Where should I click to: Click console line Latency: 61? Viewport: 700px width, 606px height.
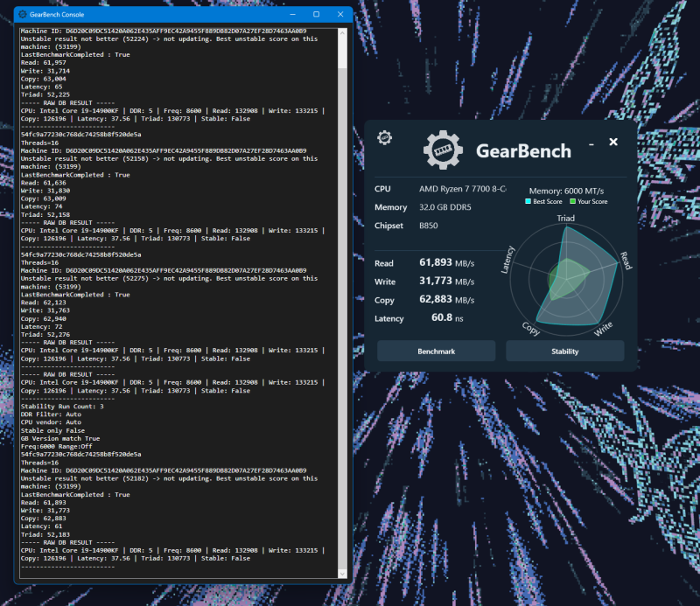pyautogui.click(x=41, y=526)
